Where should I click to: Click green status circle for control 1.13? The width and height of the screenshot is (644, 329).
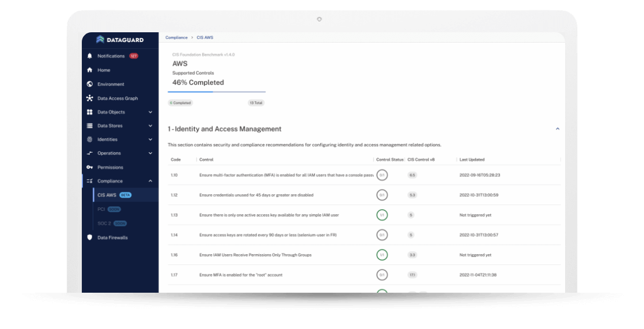[382, 215]
